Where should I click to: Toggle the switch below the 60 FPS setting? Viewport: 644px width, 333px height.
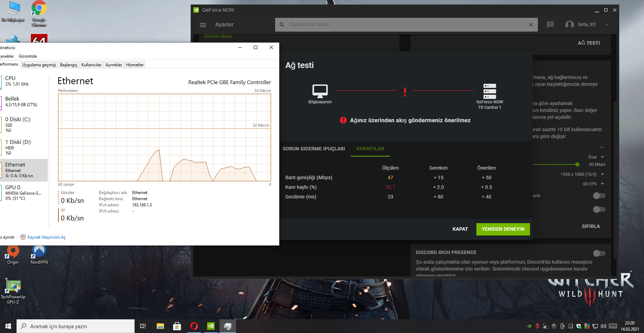pos(599,196)
